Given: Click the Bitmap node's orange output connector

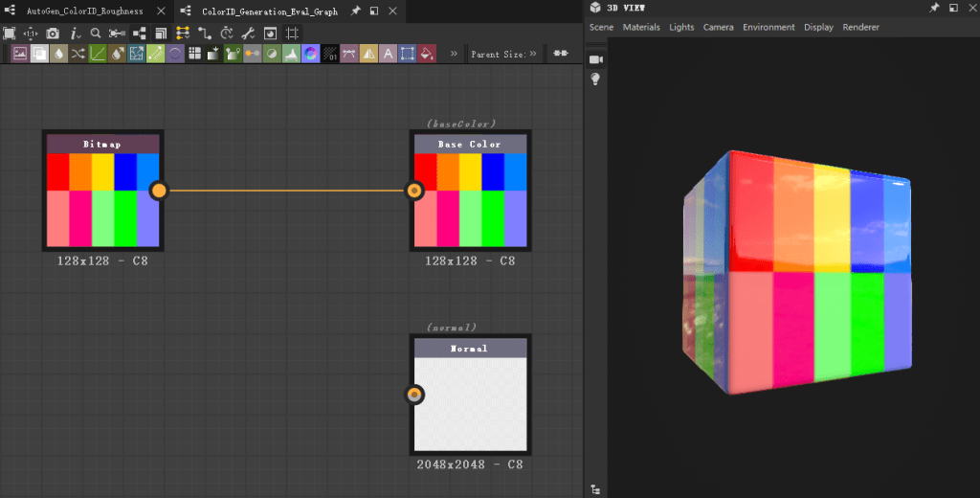Looking at the screenshot, I should [x=159, y=191].
